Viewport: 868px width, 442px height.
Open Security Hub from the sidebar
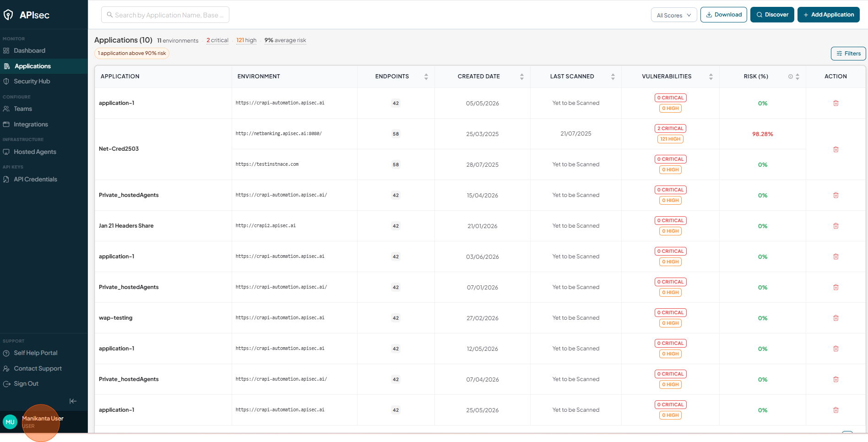click(32, 81)
